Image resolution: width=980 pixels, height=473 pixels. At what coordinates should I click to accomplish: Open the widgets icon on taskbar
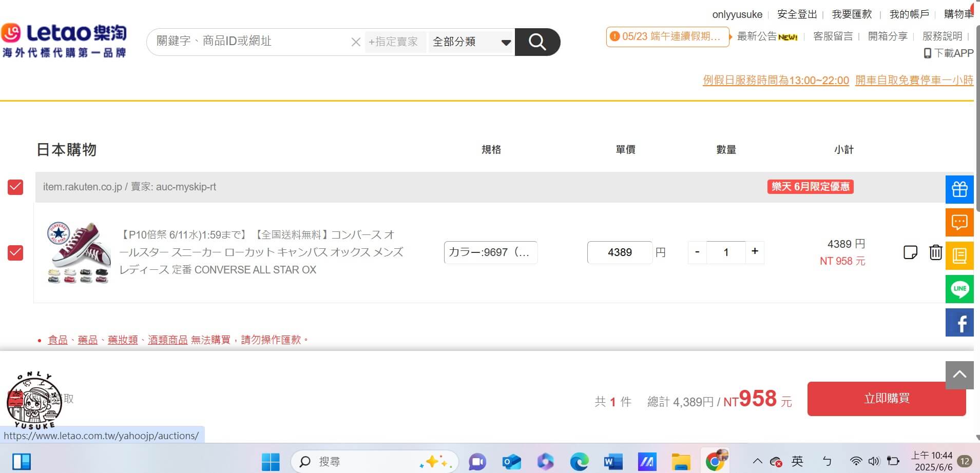click(x=22, y=462)
